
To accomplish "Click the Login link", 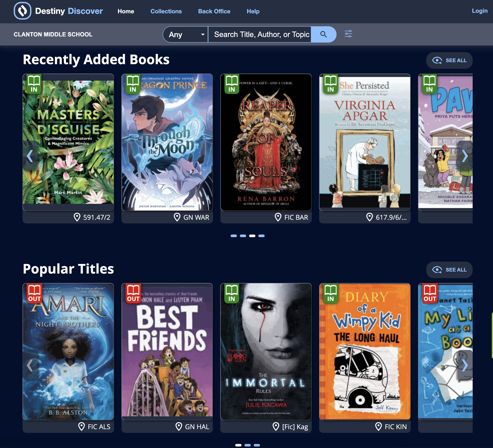I will click(x=479, y=11).
